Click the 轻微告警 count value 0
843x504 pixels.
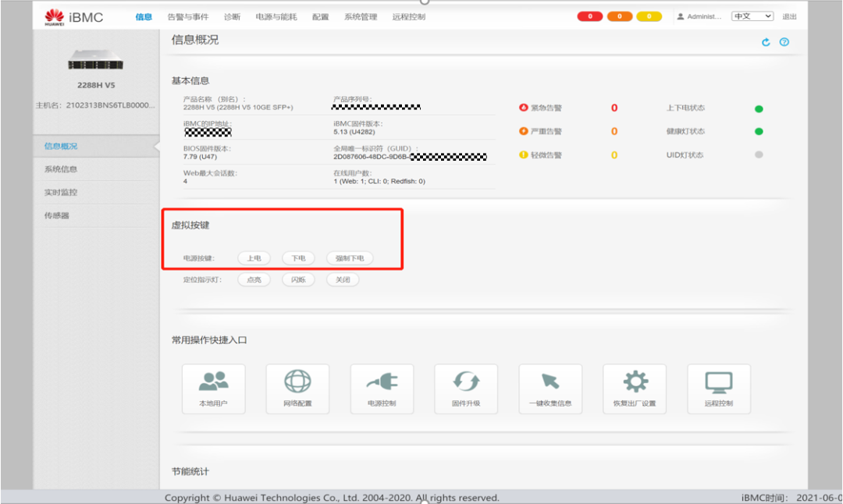pyautogui.click(x=614, y=155)
